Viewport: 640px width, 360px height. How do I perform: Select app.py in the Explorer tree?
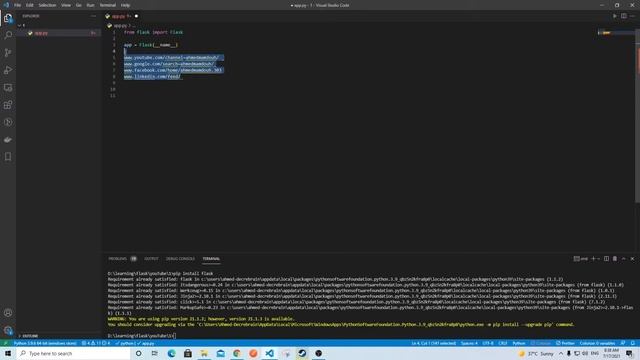(58, 33)
